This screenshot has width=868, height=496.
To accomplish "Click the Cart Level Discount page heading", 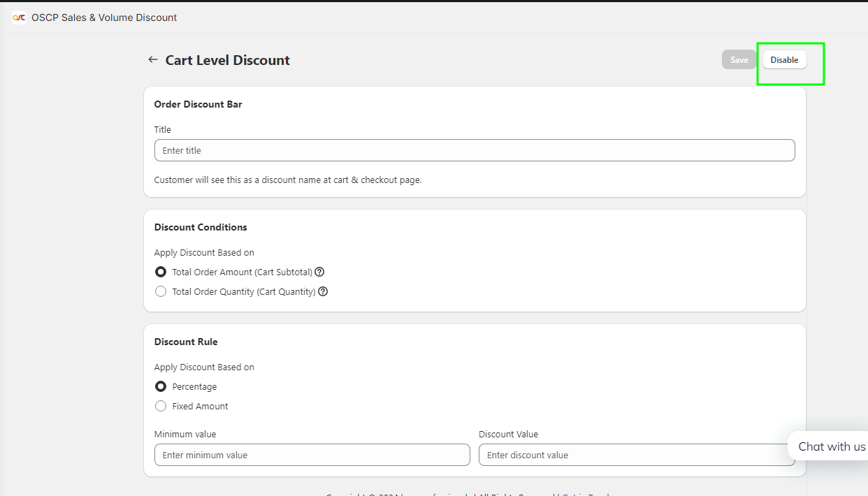I will [227, 60].
